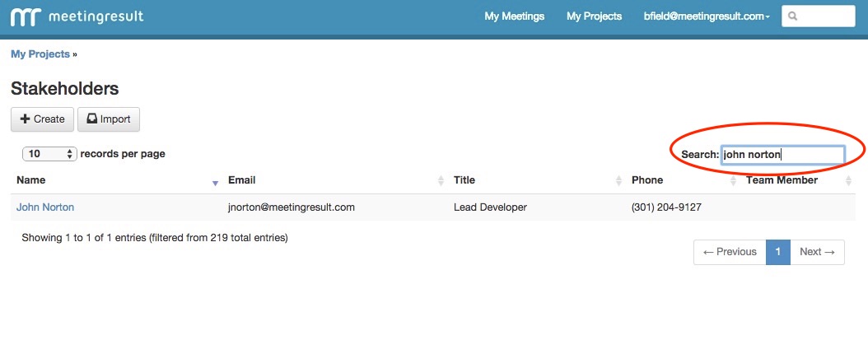This screenshot has width=868, height=354.
Task: Click the My Projects breadcrumb link
Action: coord(40,54)
